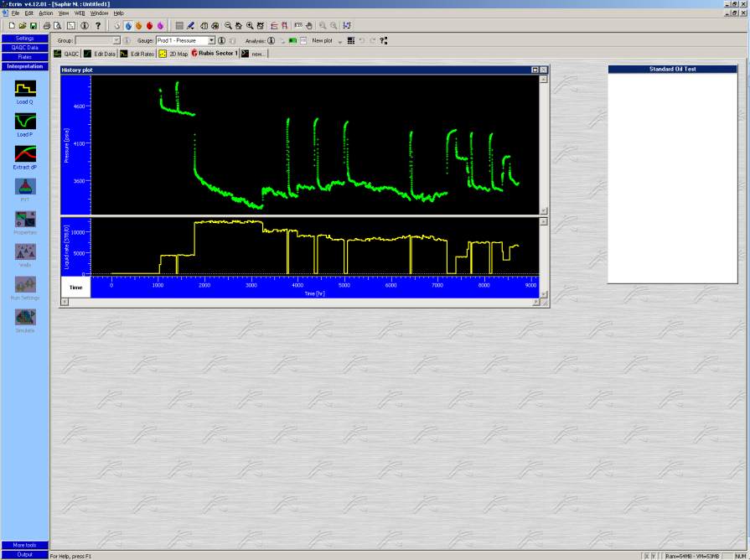Click the Time axis label cell

(75, 287)
